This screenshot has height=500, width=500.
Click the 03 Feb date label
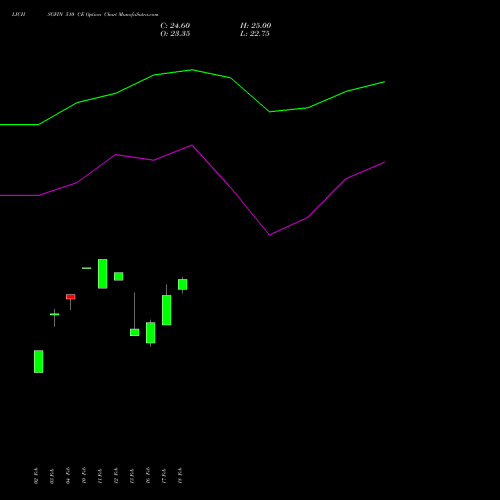[52, 475]
